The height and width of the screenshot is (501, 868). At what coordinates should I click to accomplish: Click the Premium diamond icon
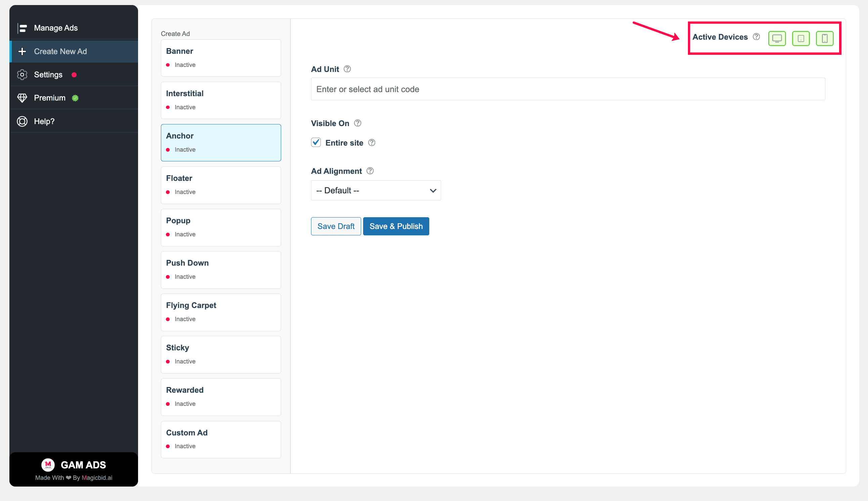[23, 98]
